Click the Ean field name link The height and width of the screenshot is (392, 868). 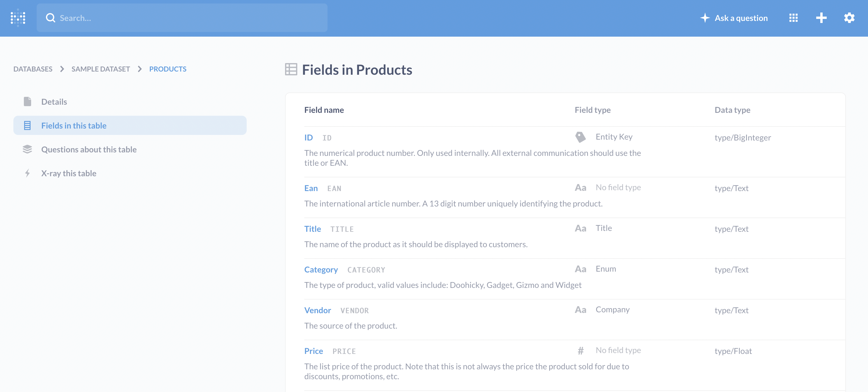coord(311,188)
